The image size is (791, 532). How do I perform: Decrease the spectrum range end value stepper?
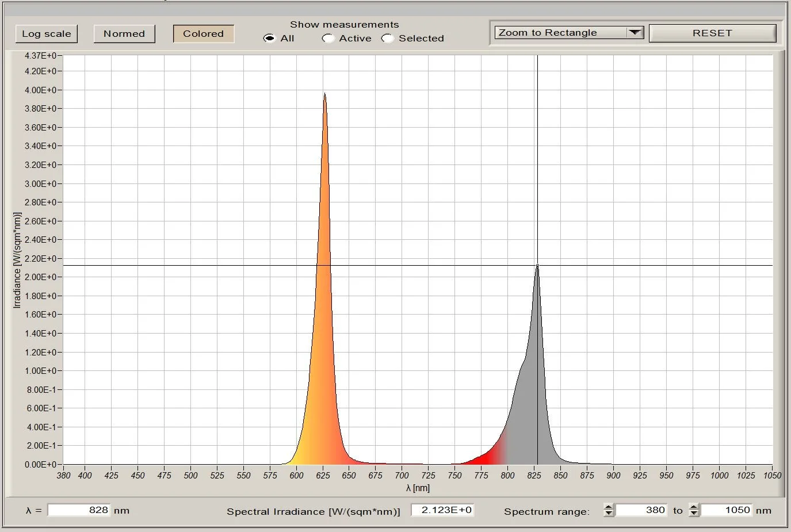coord(694,514)
